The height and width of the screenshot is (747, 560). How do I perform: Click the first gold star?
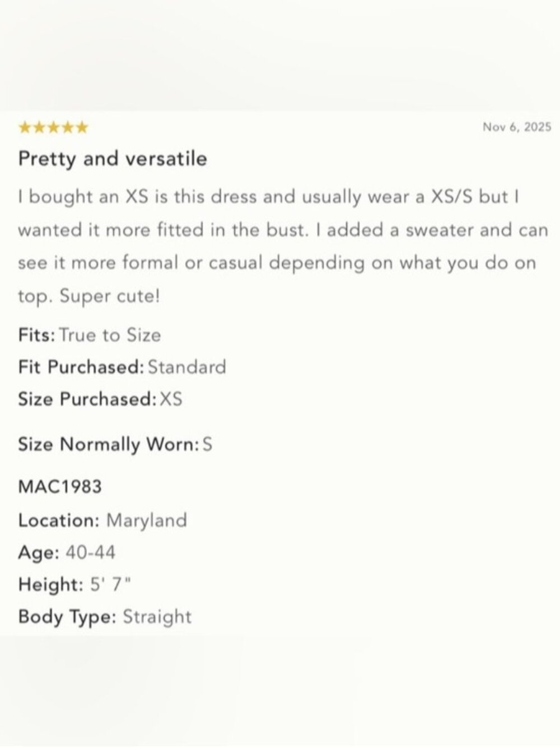(25, 128)
